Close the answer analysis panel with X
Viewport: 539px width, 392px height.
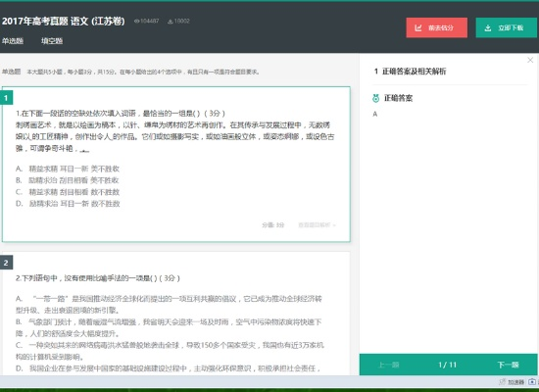click(530, 60)
